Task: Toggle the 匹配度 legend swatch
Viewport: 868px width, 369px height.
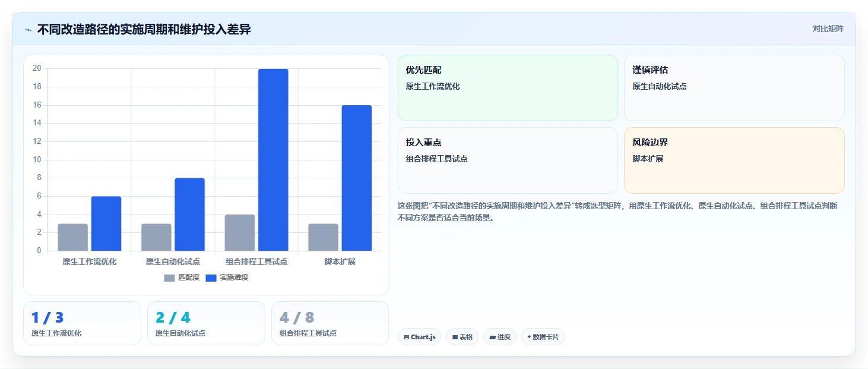Action: 170,278
